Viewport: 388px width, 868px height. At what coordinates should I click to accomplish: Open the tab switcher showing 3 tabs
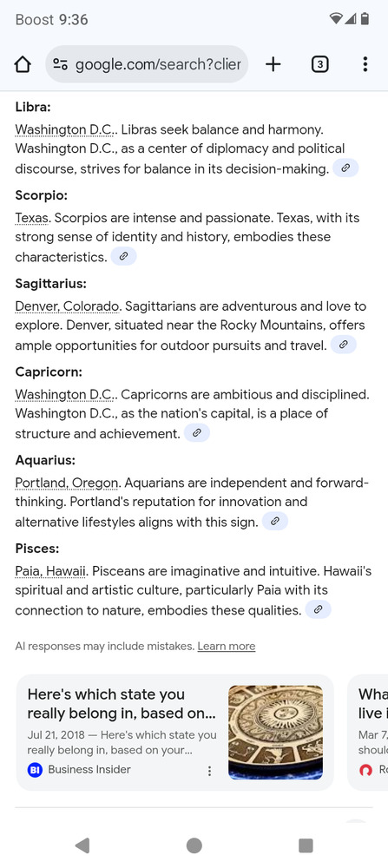click(x=319, y=65)
